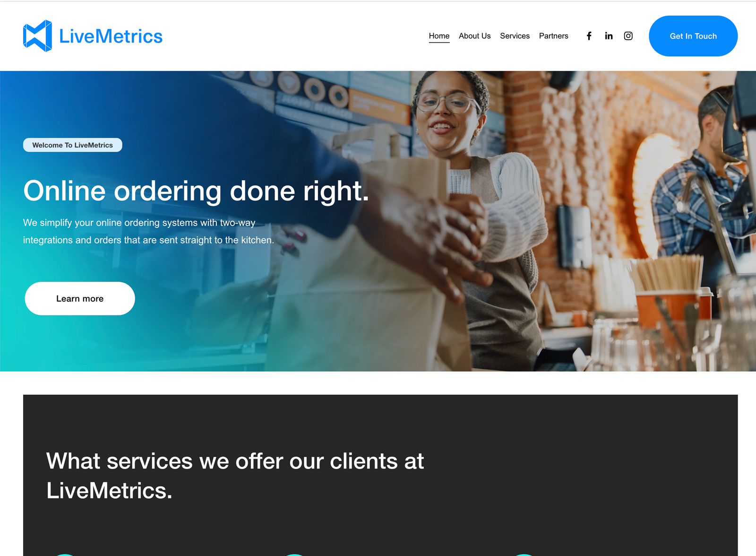Viewport: 756px width, 556px height.
Task: Go to the Home nav item
Action: pyautogui.click(x=439, y=36)
